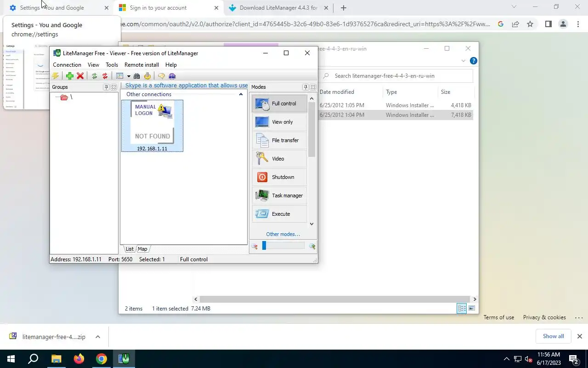
Task: Close the Groups panel
Action: [114, 87]
